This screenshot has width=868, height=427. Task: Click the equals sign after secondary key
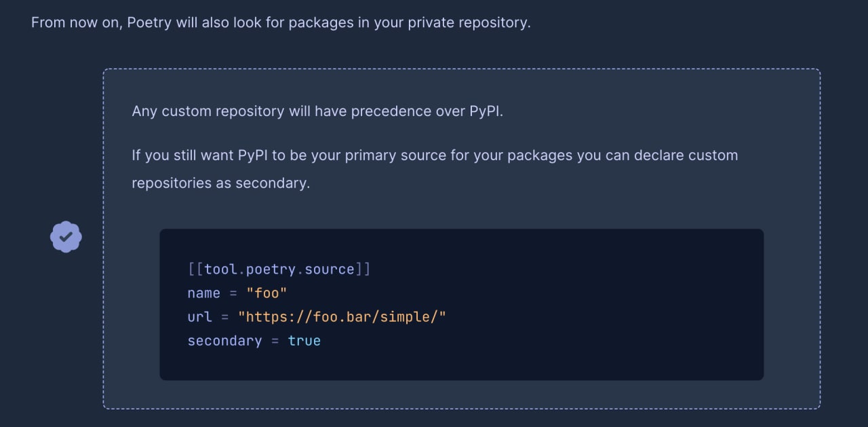coord(275,341)
